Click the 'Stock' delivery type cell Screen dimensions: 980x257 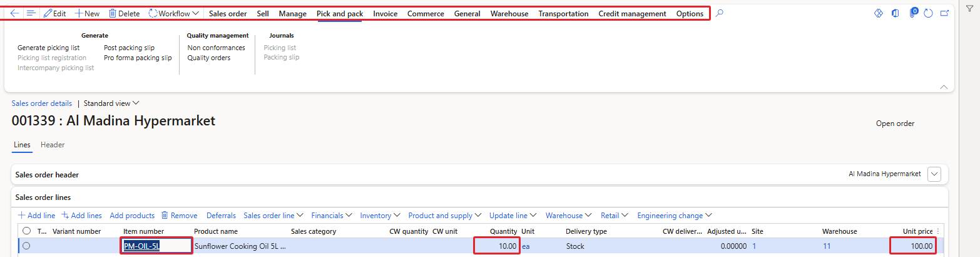click(x=575, y=246)
